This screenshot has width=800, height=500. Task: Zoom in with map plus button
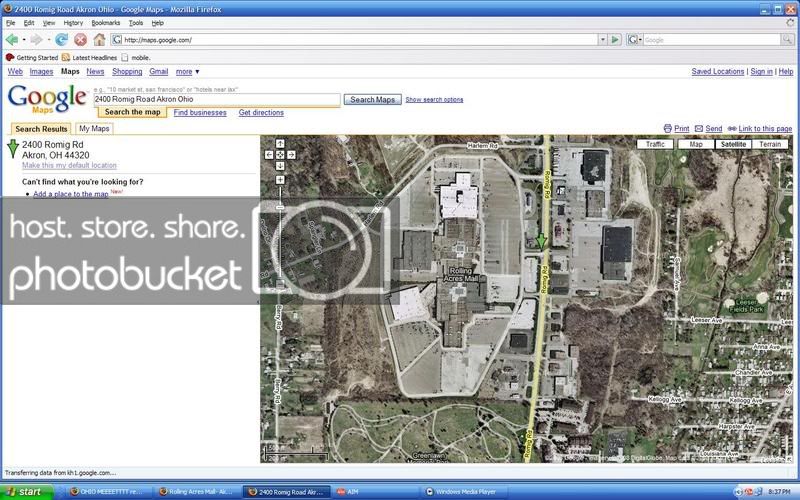[x=280, y=180]
